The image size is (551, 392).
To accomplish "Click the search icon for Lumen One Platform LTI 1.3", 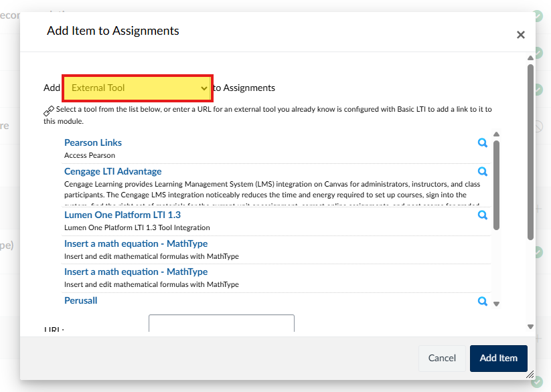I will point(482,215).
